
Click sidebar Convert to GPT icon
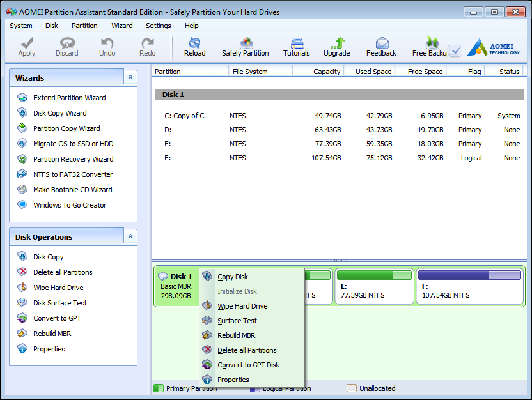(22, 318)
